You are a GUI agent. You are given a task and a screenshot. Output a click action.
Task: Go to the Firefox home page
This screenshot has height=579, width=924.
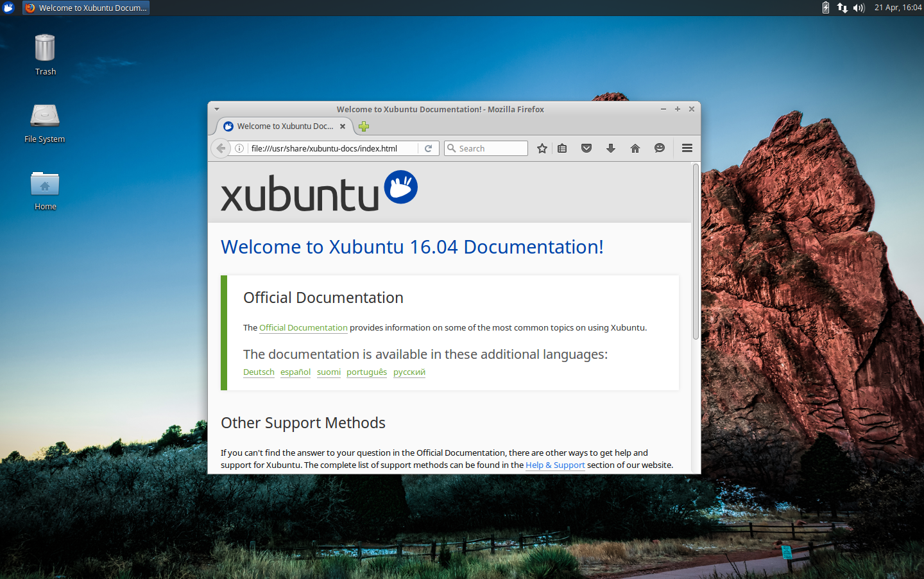click(x=635, y=148)
